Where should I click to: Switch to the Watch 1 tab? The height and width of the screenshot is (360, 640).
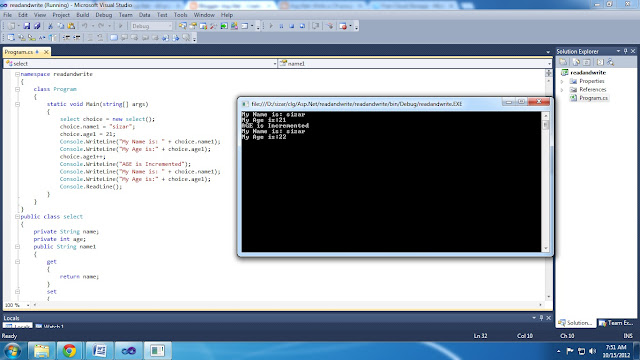pos(50,327)
